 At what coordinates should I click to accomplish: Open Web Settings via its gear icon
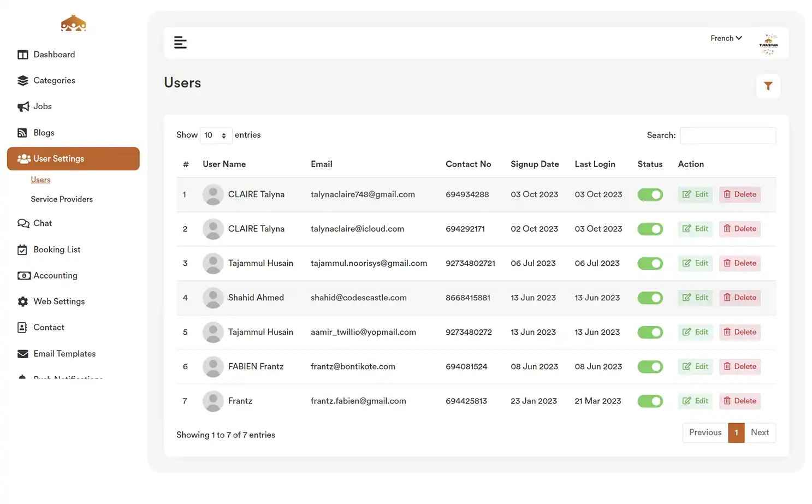click(x=22, y=301)
